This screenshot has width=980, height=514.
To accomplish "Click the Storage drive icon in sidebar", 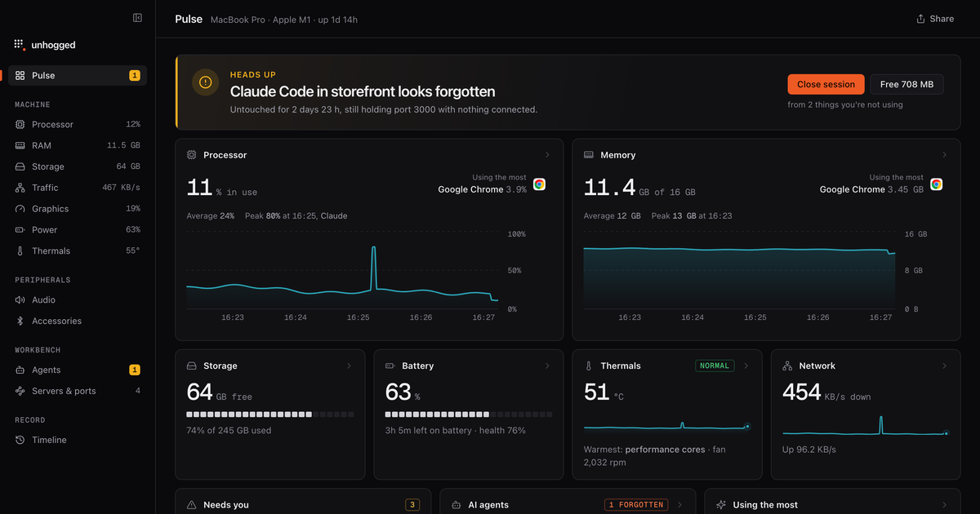I will pos(20,166).
